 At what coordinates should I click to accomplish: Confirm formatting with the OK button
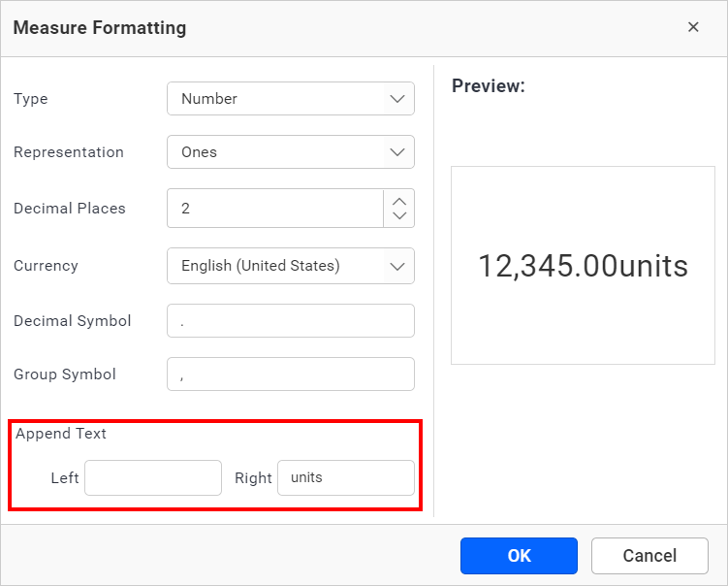tap(519, 556)
